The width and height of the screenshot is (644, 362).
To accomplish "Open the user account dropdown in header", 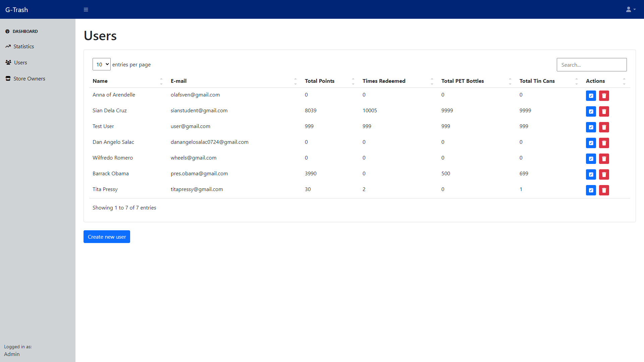I will tap(631, 10).
